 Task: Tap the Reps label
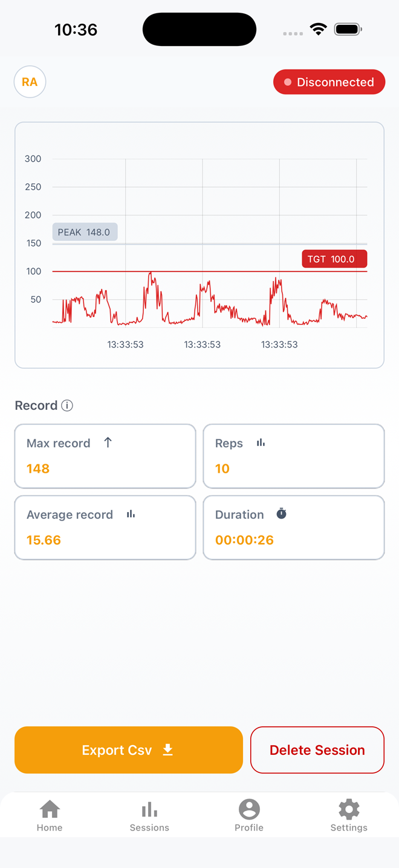pos(229,443)
